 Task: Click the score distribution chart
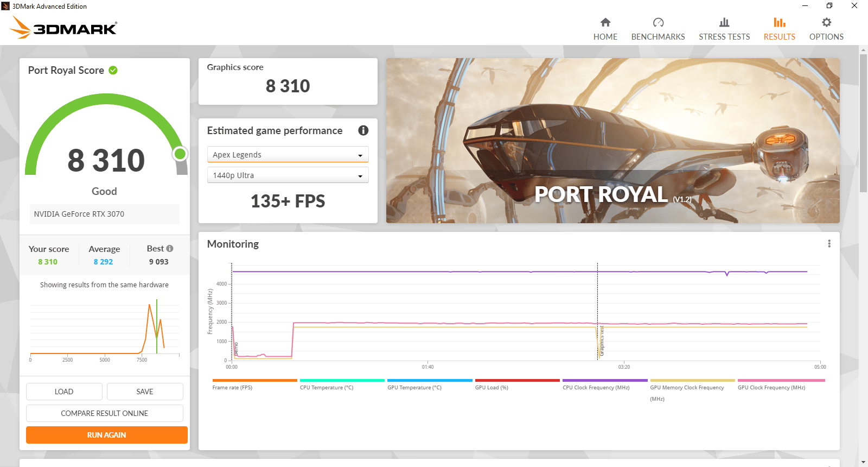pos(105,330)
